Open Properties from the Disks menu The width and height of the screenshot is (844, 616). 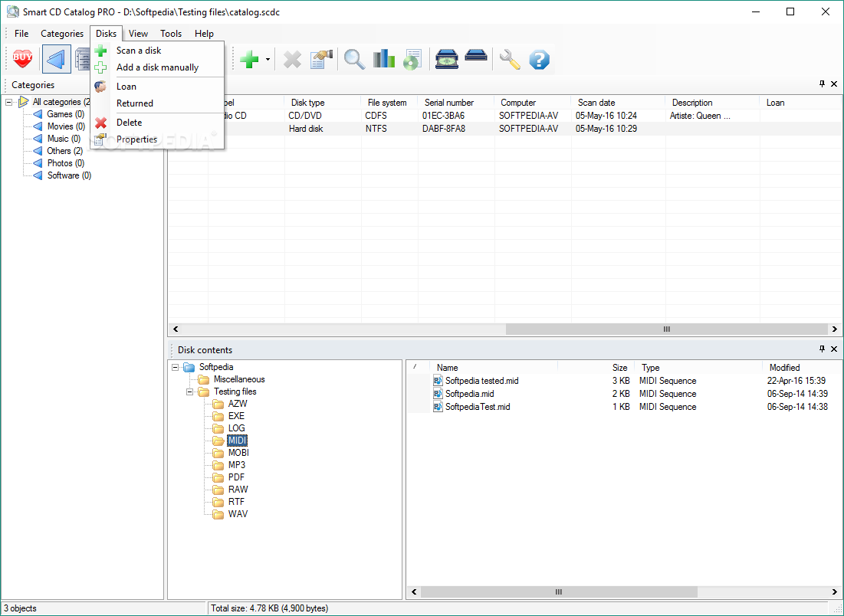[156, 139]
